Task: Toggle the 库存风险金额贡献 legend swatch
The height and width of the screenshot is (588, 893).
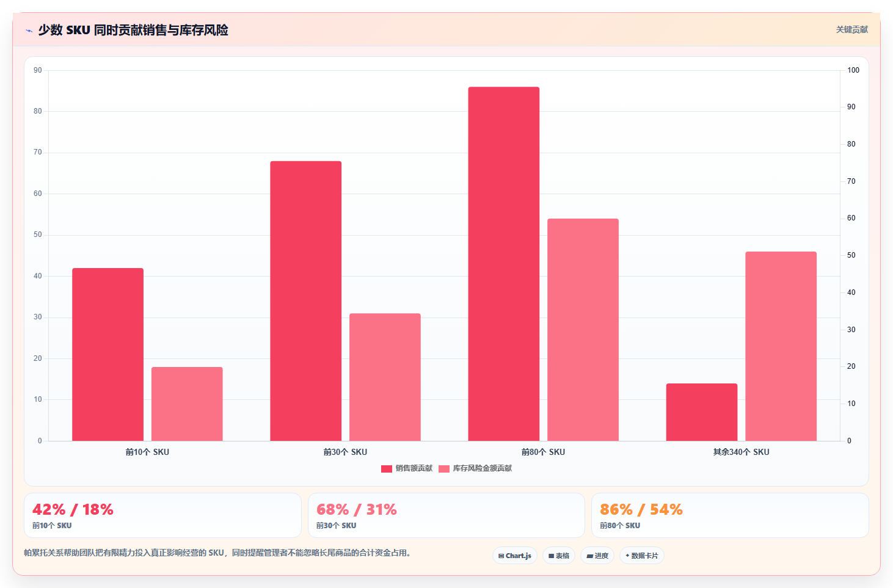Action: click(444, 469)
